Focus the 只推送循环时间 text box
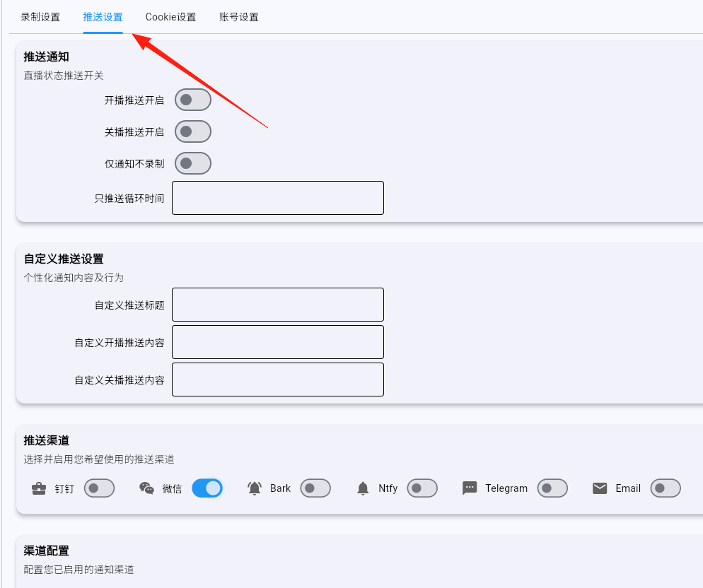Image resolution: width=703 pixels, height=588 pixels. (x=278, y=198)
